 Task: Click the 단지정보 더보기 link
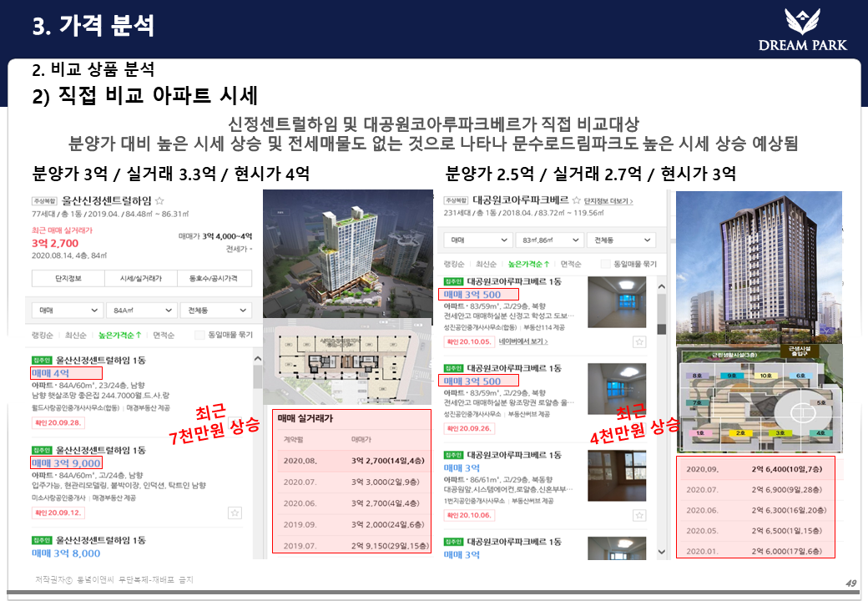pyautogui.click(x=608, y=201)
